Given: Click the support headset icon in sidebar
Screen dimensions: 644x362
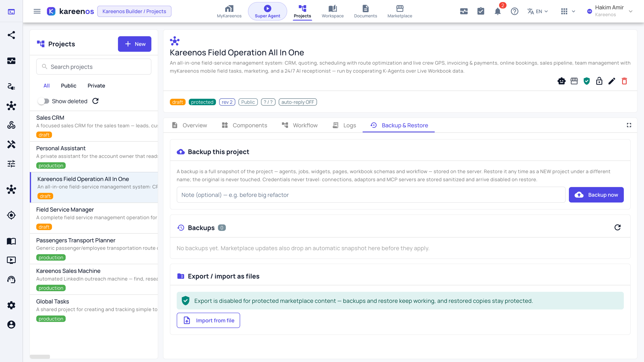Looking at the screenshot, I should (11, 280).
